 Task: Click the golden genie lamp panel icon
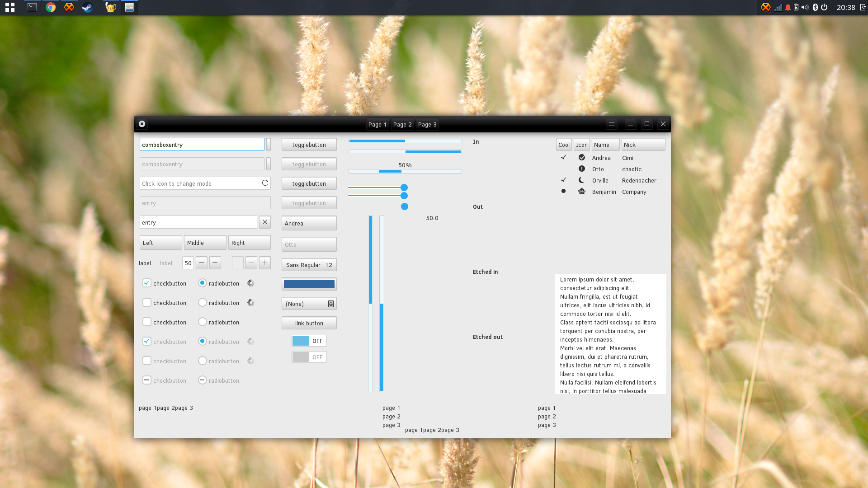pyautogui.click(x=110, y=7)
